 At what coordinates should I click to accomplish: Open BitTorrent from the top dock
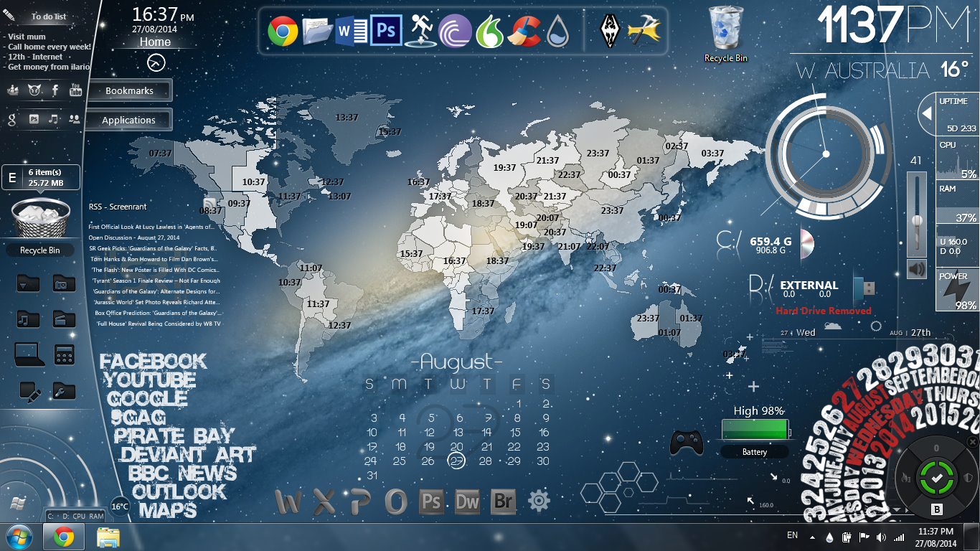click(454, 30)
